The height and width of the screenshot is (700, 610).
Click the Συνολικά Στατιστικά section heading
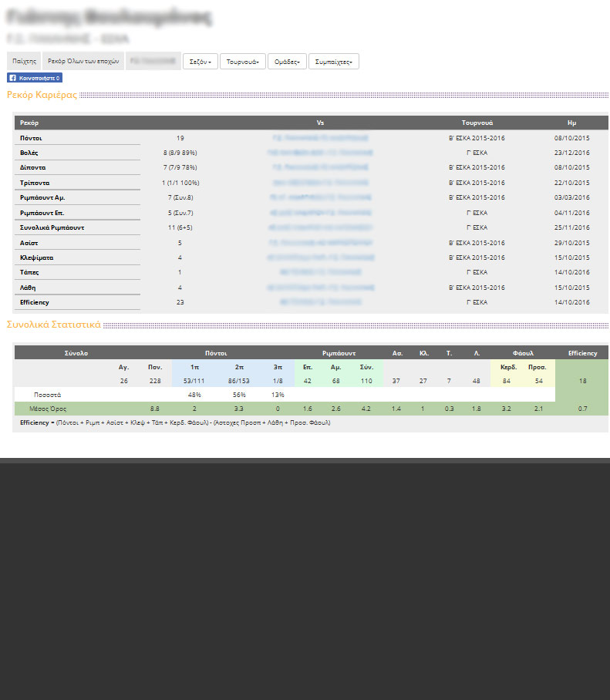coord(53,325)
